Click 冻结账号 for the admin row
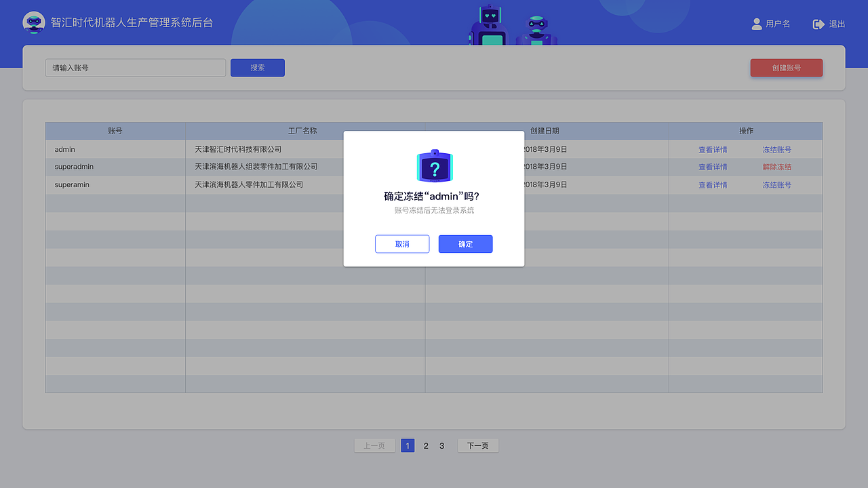This screenshot has width=868, height=488. click(x=776, y=150)
